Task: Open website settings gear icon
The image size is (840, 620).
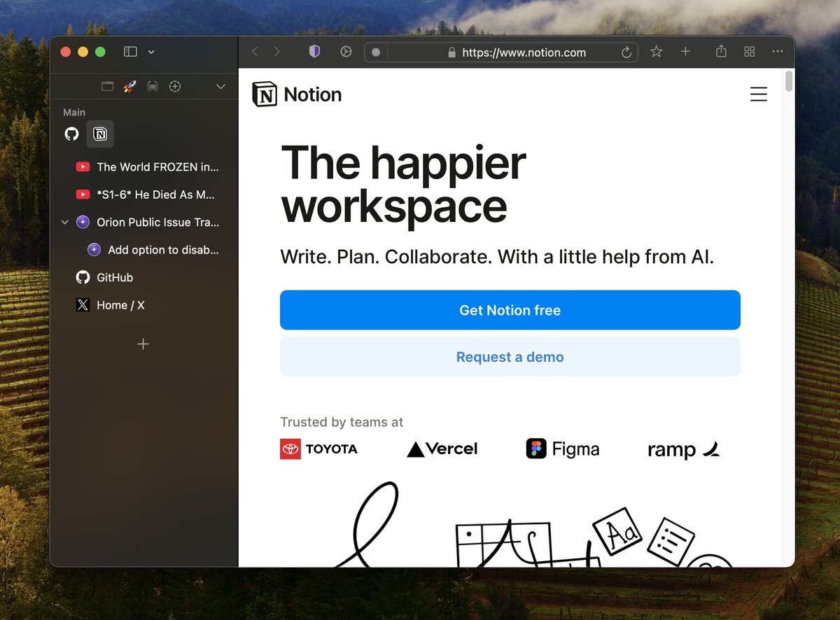Action: pyautogui.click(x=346, y=52)
